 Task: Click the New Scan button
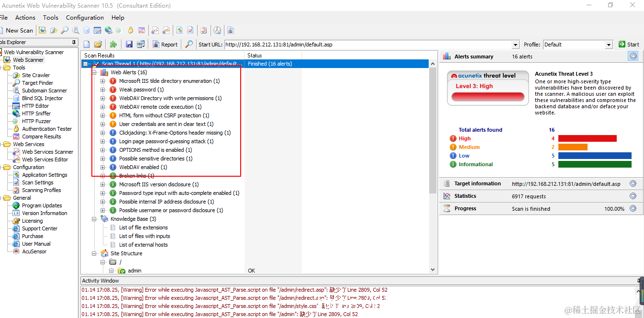(17, 30)
